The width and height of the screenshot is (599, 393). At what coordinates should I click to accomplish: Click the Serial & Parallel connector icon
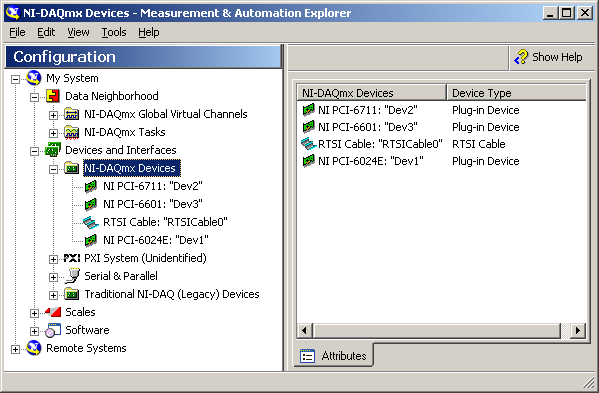[72, 276]
